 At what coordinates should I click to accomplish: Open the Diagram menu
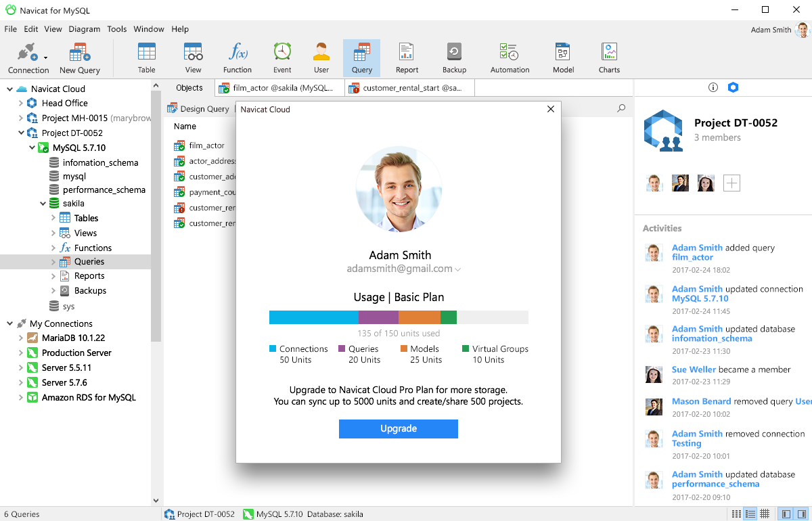point(85,29)
